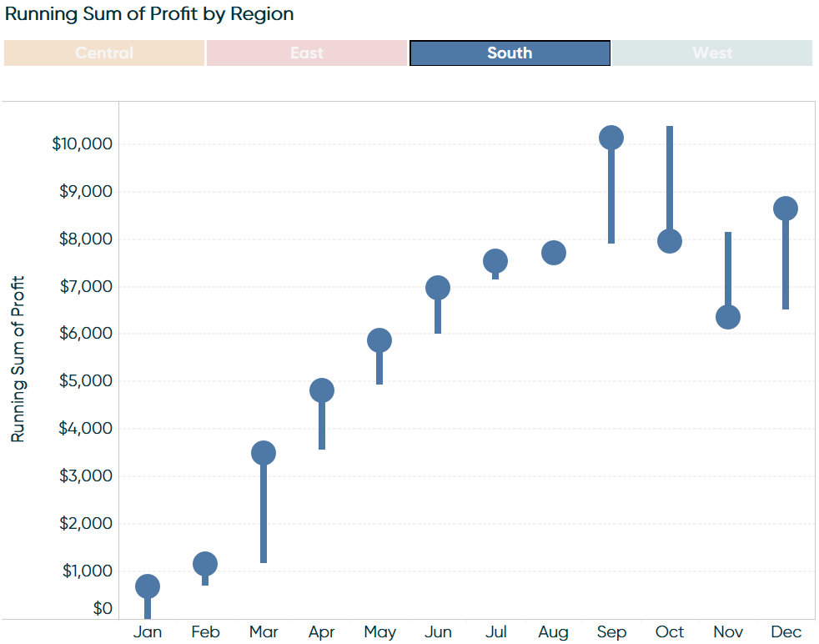This screenshot has width=819, height=644.
Task: Click the Running Sum of Profit axis label
Action: pos(18,353)
